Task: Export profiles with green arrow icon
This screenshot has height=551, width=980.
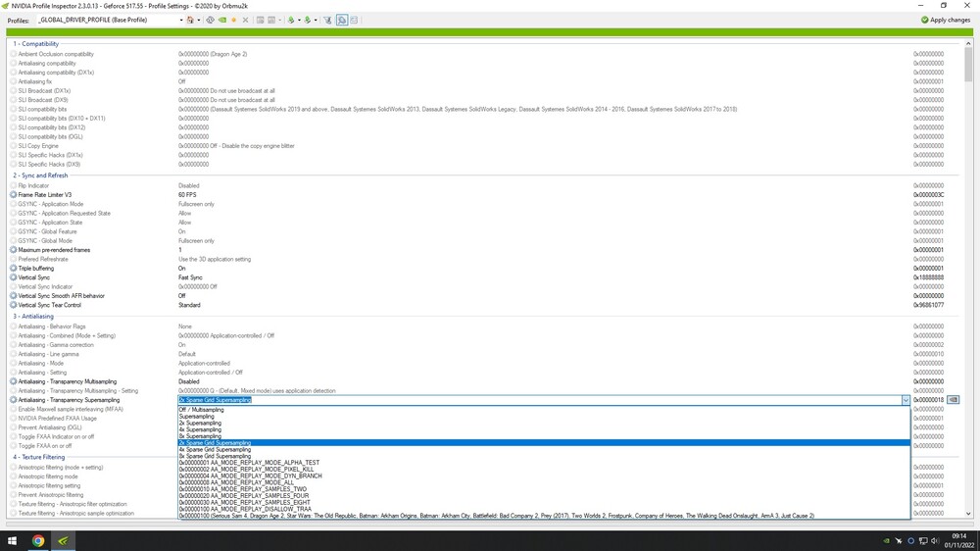Action: point(291,20)
